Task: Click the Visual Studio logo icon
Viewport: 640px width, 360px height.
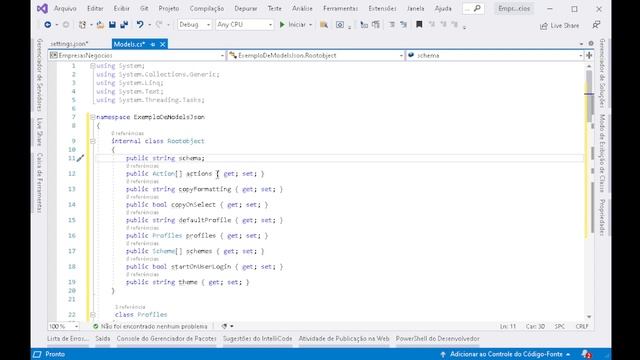Action: pos(42,9)
